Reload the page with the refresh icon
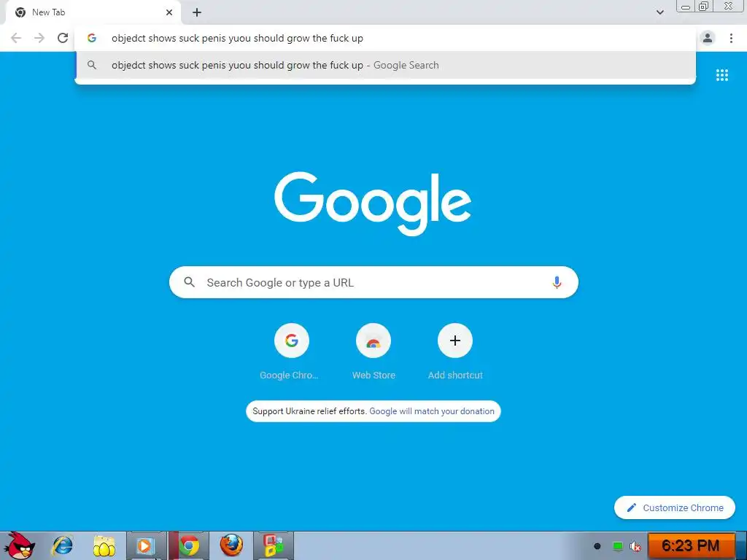Screen dimensions: 747x560 pos(63,38)
